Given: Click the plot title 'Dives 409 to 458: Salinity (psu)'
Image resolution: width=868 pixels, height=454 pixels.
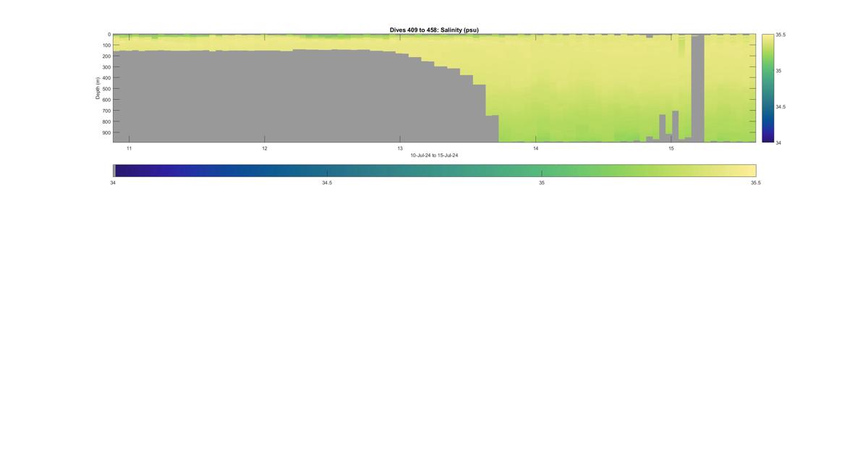Looking at the screenshot, I should 434,30.
